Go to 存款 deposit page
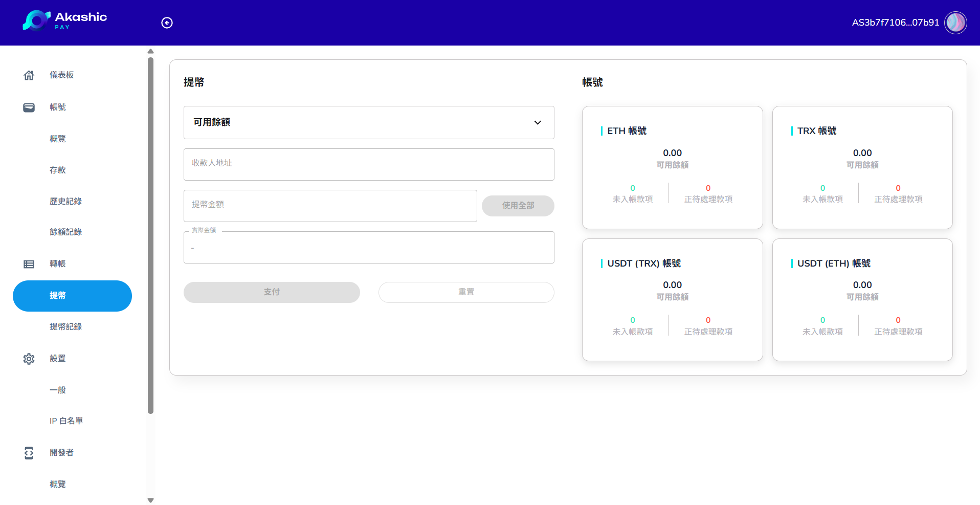Image resolution: width=980 pixels, height=505 pixels. 57,170
